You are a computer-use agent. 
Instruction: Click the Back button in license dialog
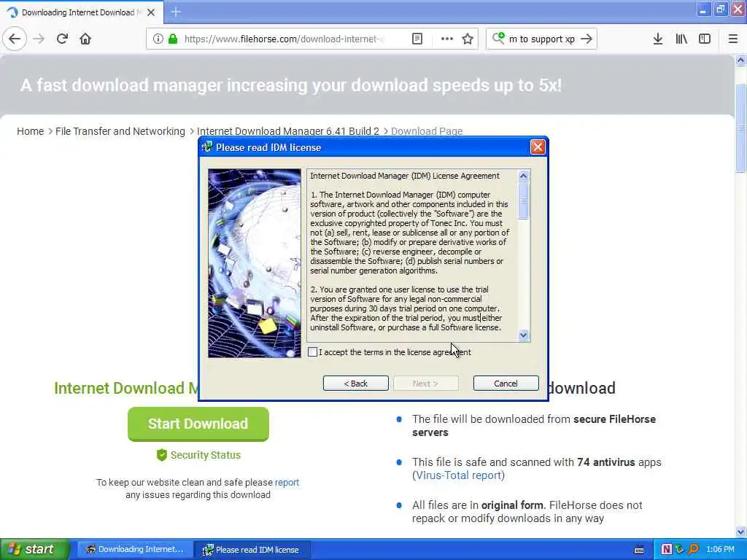(355, 384)
